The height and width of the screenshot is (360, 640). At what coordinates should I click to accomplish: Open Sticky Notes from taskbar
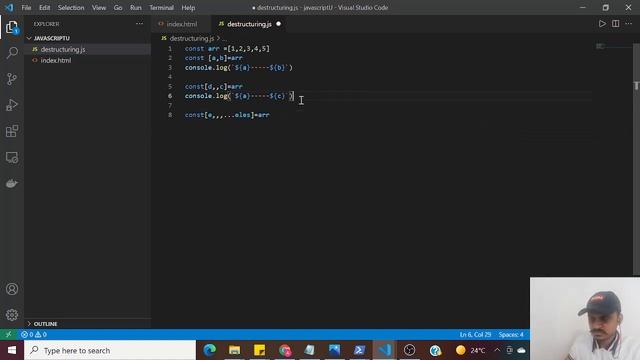260,350
